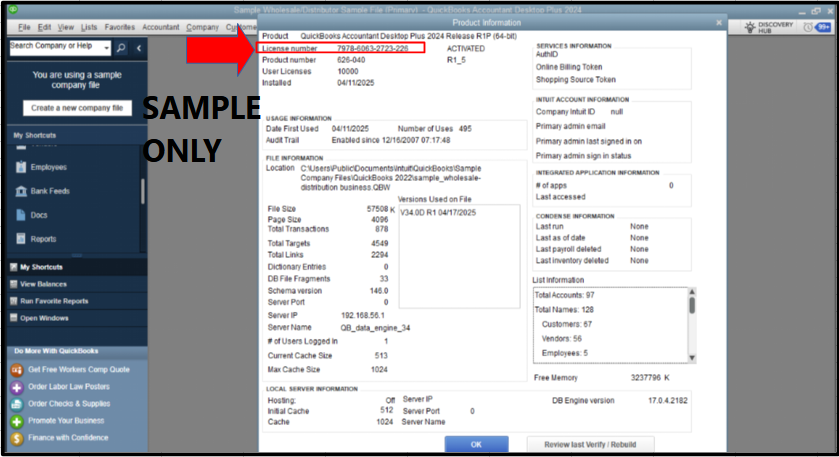Viewport: 839px width, 457px height.
Task: Collapse the left sidebar arrow
Action: click(139, 48)
